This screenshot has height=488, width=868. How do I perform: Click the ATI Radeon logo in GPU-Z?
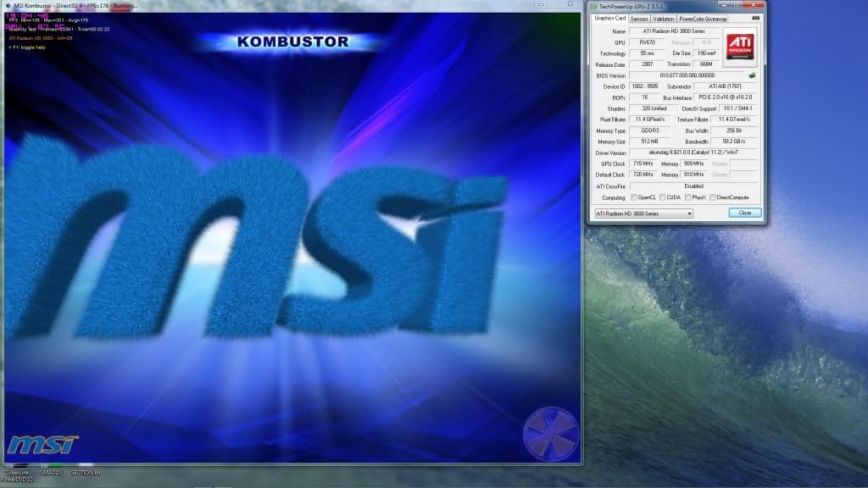coord(739,46)
